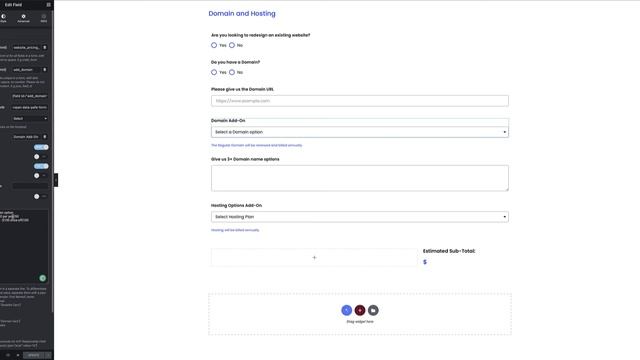Click the gray folder icon in drop area
Screen dimensions: 640x360
(x=373, y=310)
